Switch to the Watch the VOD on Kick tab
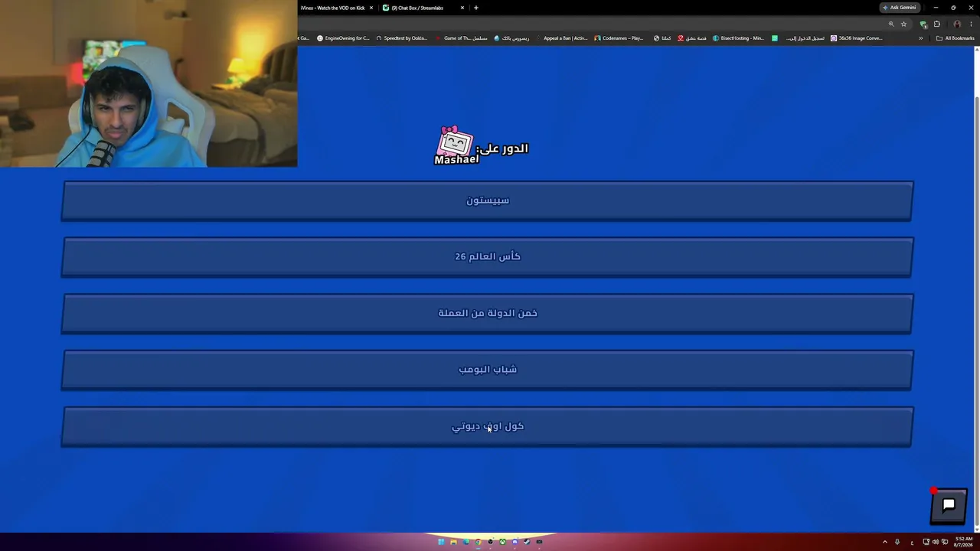The width and height of the screenshot is (980, 551). click(333, 8)
